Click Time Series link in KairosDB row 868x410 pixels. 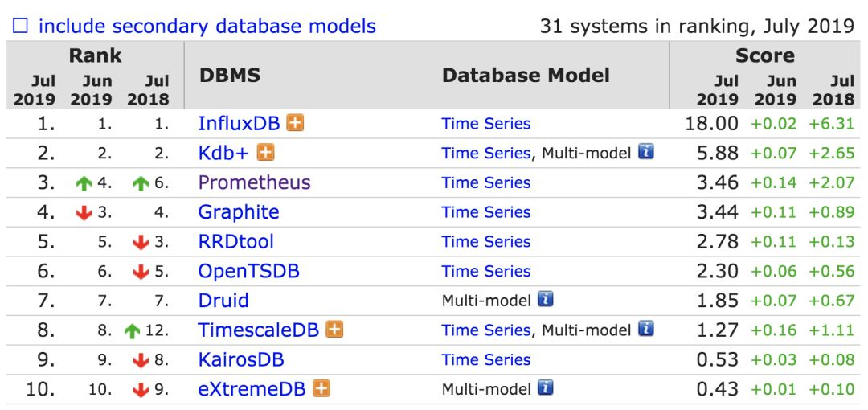[x=485, y=359]
